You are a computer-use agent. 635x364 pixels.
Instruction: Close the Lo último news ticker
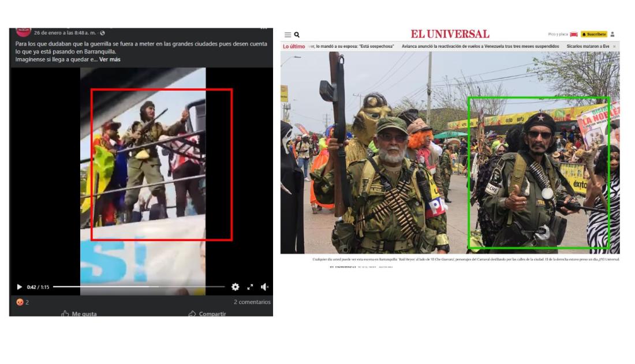click(x=614, y=46)
